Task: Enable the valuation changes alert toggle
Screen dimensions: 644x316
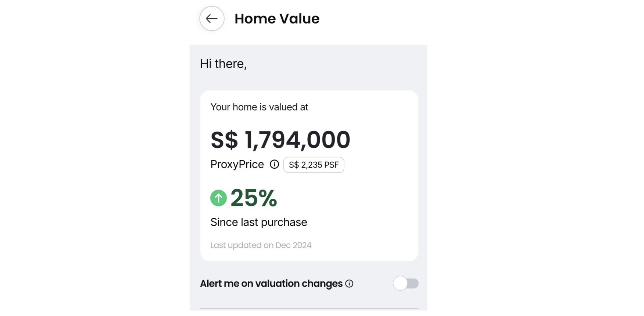Action: [405, 283]
